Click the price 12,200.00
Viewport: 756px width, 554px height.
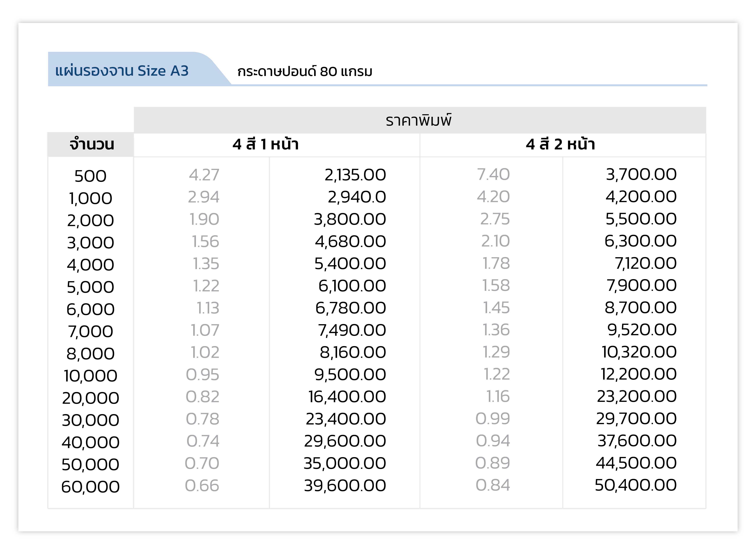[x=638, y=374]
